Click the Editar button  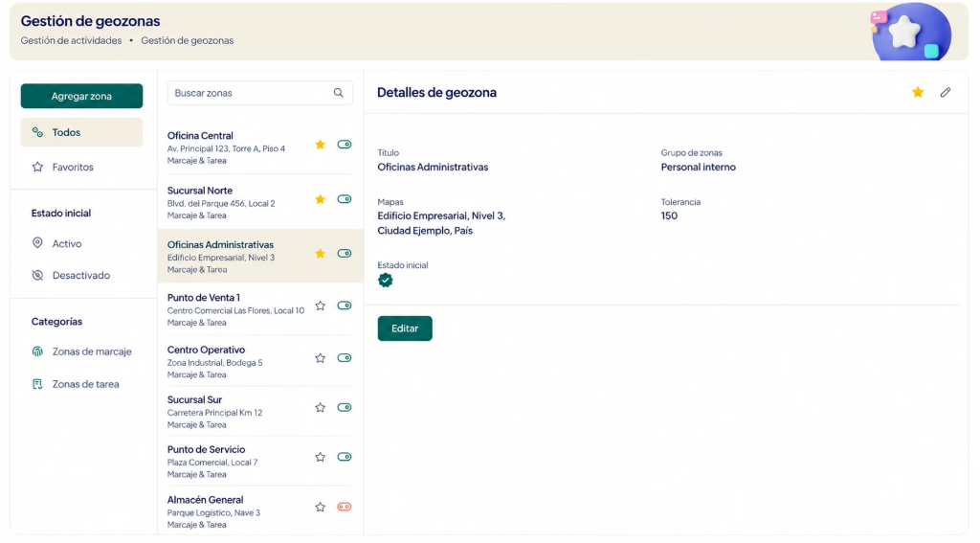coord(405,328)
